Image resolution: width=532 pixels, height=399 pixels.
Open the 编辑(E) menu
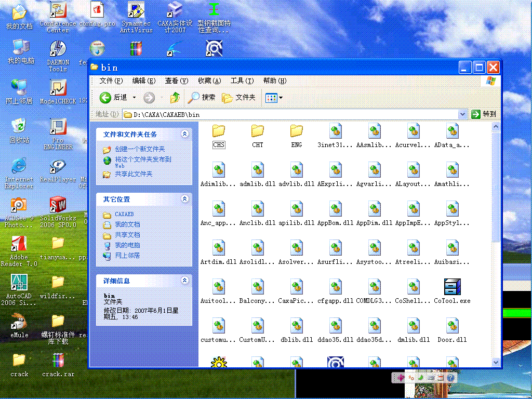click(144, 81)
